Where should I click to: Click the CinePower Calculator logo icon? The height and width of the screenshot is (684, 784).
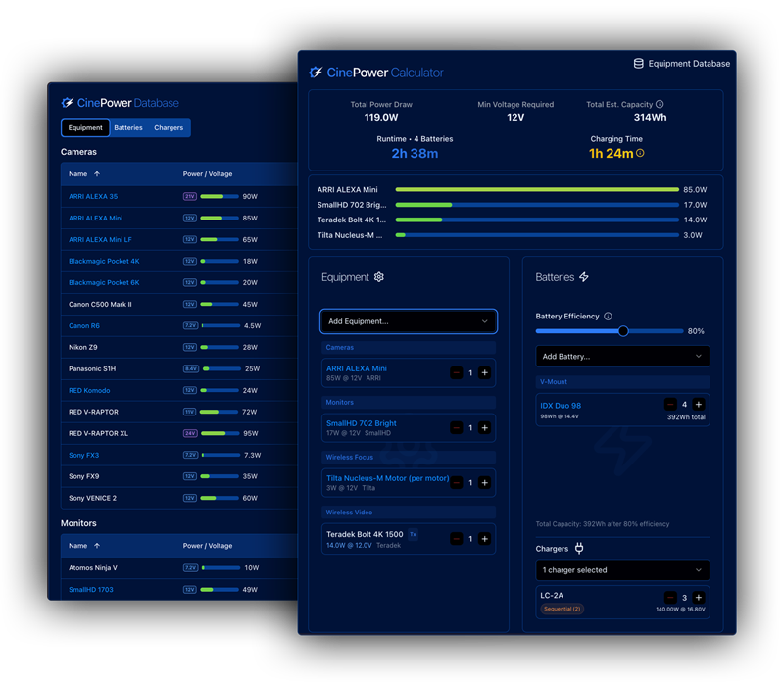pyautogui.click(x=316, y=73)
